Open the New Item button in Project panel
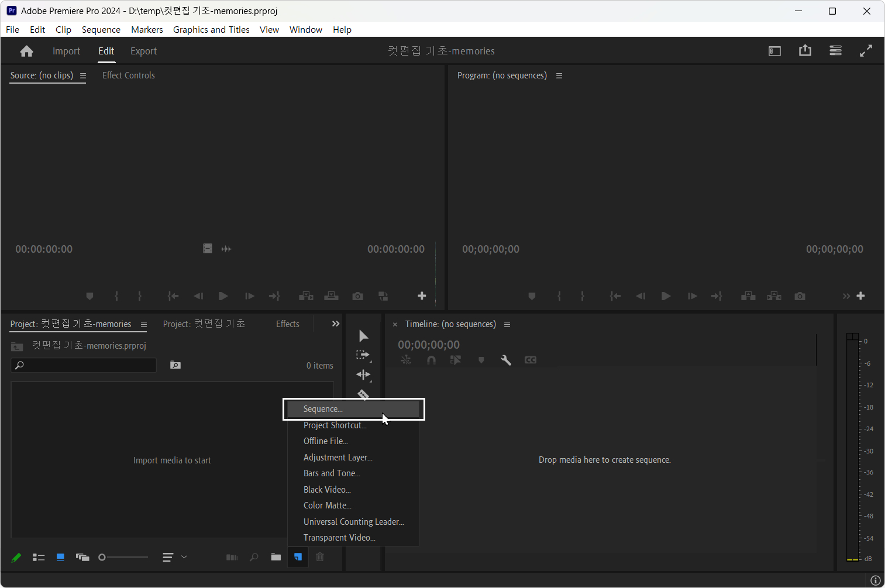The height and width of the screenshot is (588, 885). [x=298, y=557]
